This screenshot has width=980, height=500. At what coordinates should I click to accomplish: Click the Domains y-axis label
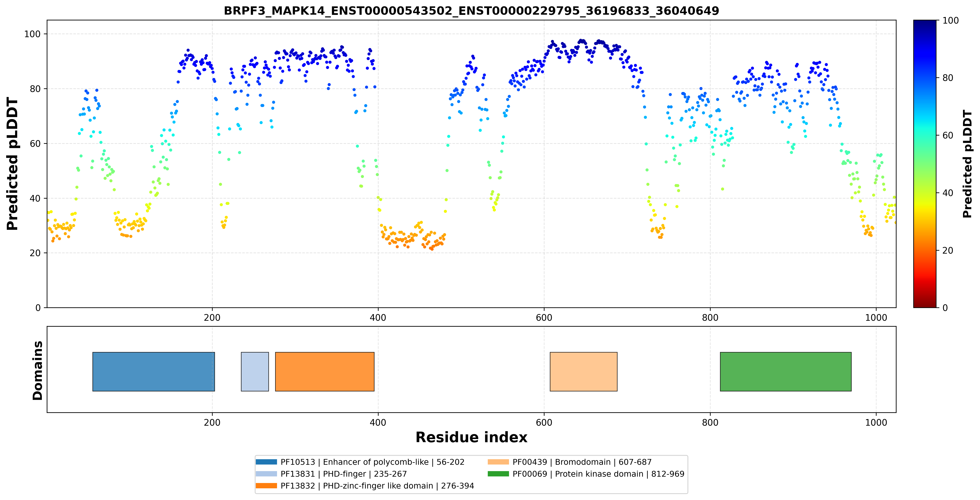tap(38, 370)
